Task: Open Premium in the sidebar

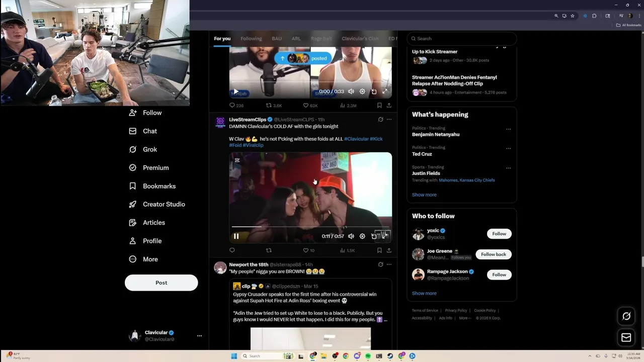Action: [149, 167]
